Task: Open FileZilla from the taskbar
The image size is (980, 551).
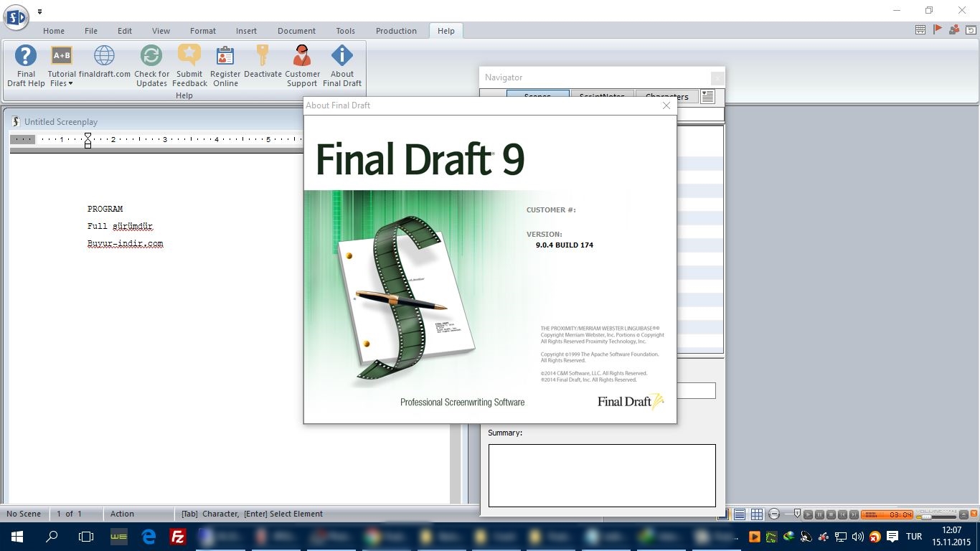Action: pyautogui.click(x=178, y=537)
